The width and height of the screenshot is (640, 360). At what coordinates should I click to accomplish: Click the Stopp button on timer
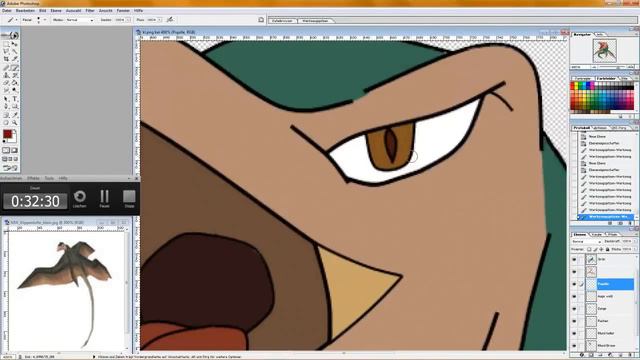pyautogui.click(x=129, y=198)
